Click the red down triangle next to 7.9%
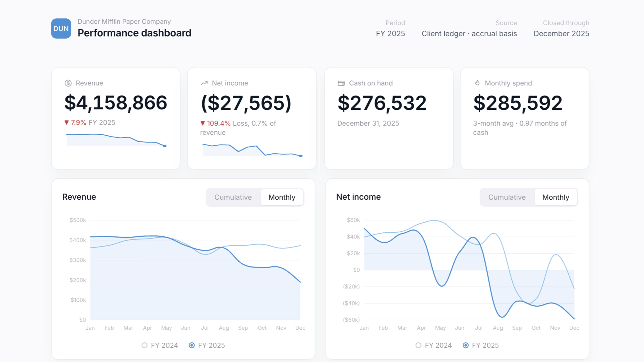 67,123
